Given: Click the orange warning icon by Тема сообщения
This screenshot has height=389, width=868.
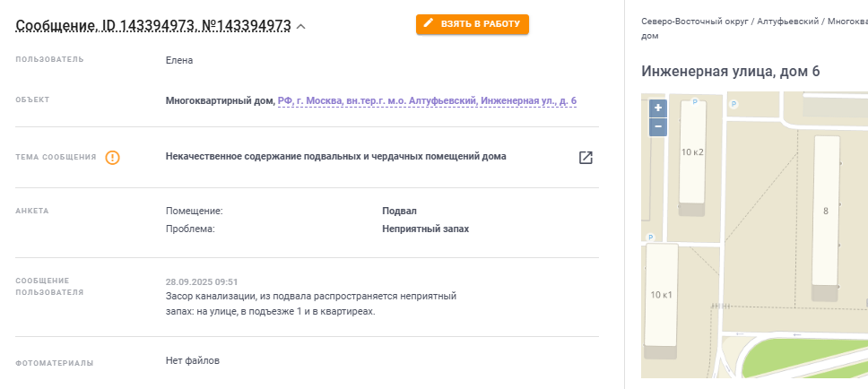Looking at the screenshot, I should click(x=112, y=157).
